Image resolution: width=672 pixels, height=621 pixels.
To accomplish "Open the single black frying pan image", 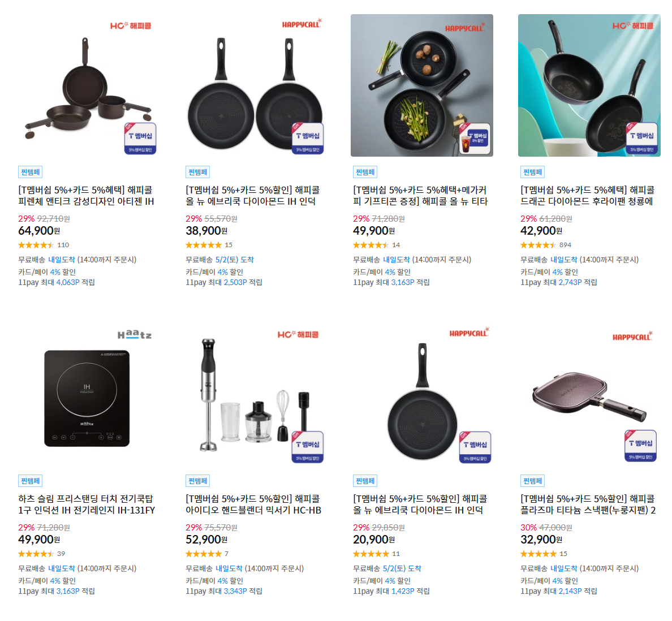I will [x=422, y=394].
